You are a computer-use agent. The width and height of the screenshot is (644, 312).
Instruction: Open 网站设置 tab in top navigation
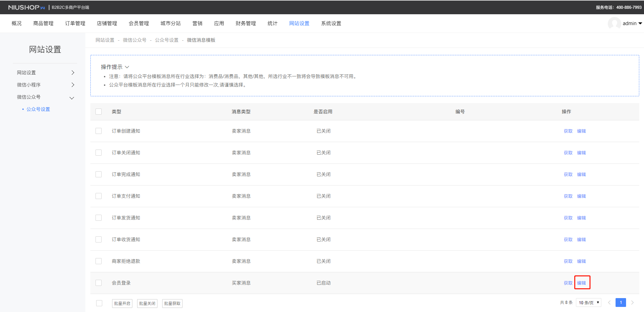[x=299, y=23]
